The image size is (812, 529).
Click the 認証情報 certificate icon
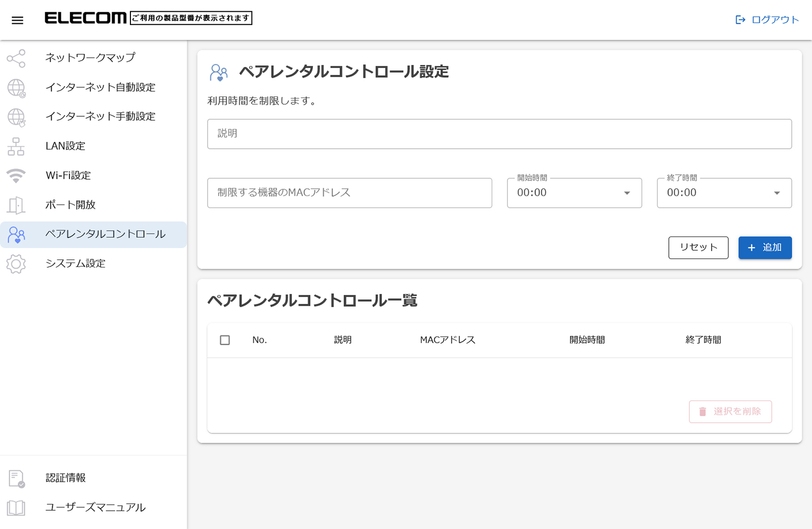click(x=16, y=478)
